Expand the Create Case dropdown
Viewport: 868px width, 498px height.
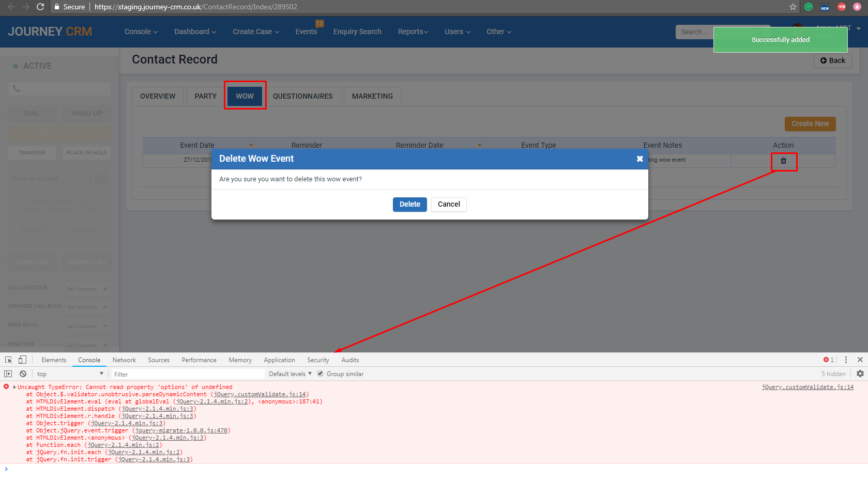[256, 32]
